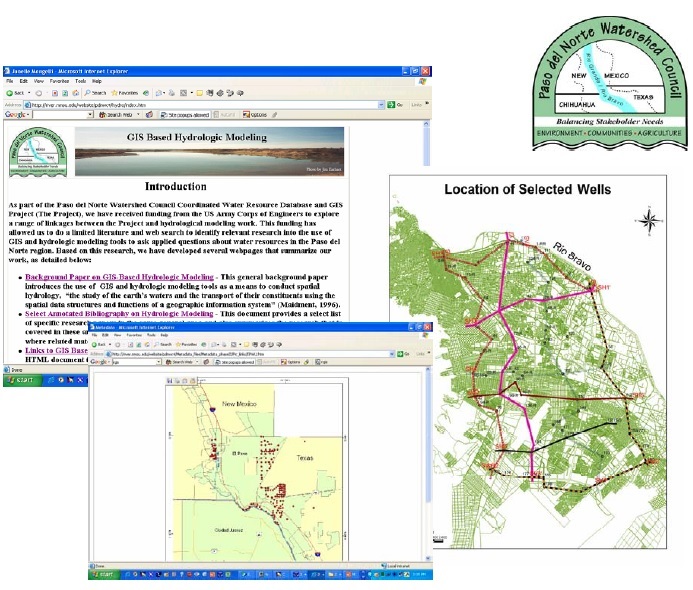Viewport: 693px width, 590px height.
Task: Open Options button in Metadata window Google toolbar
Action: 291,362
